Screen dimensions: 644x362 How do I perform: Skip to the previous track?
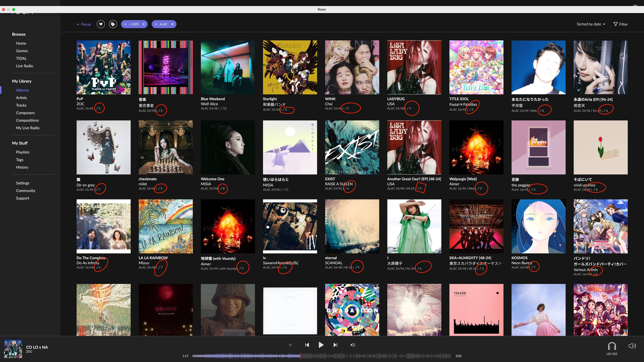tap(307, 345)
